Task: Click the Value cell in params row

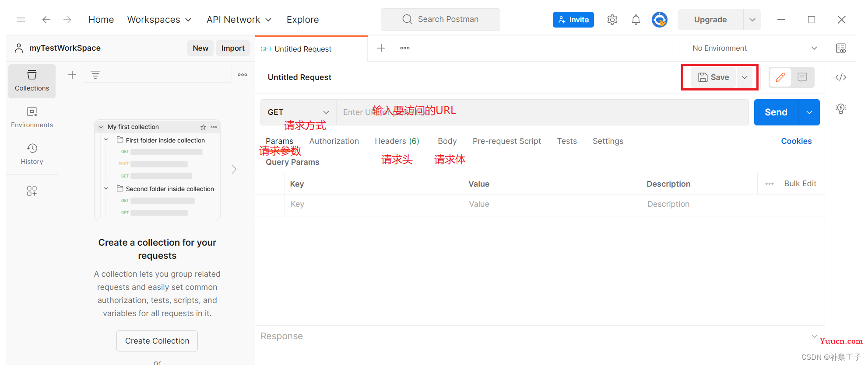Action: pyautogui.click(x=552, y=204)
